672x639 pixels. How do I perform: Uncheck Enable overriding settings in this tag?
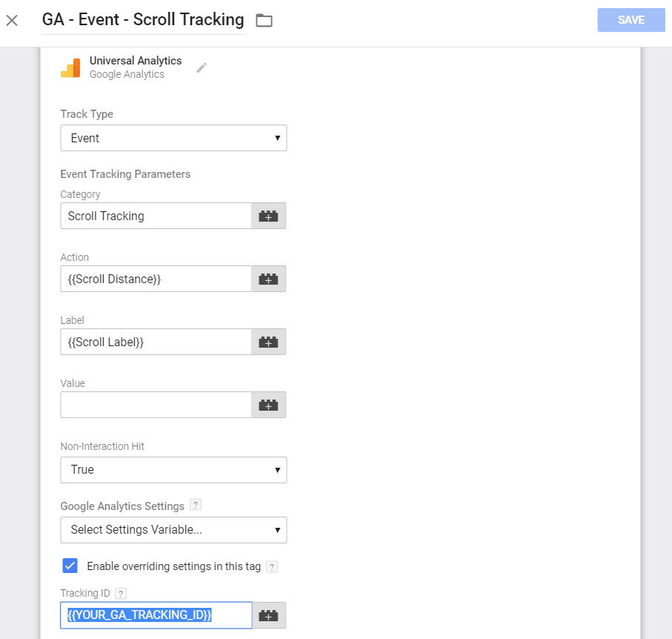tap(70, 566)
